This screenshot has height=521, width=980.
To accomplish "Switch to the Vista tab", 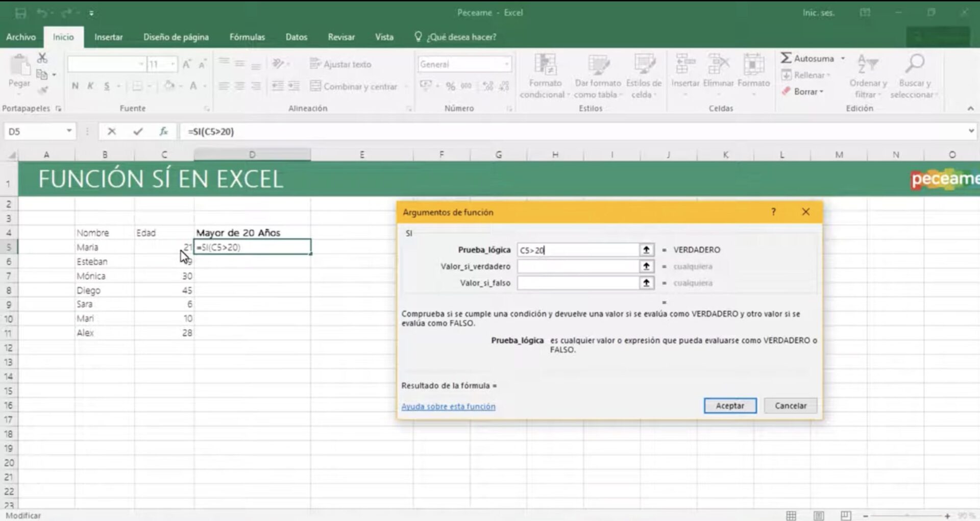I will (384, 37).
